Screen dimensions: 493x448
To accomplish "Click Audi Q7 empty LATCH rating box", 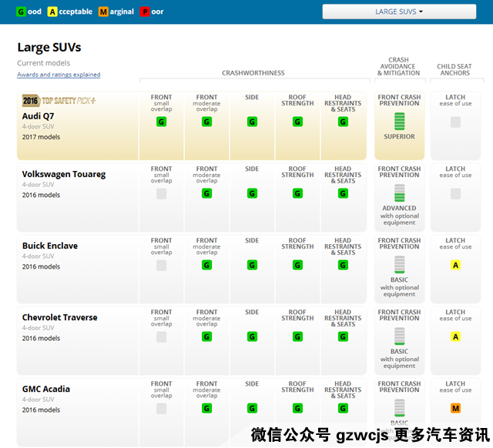I will [x=455, y=122].
